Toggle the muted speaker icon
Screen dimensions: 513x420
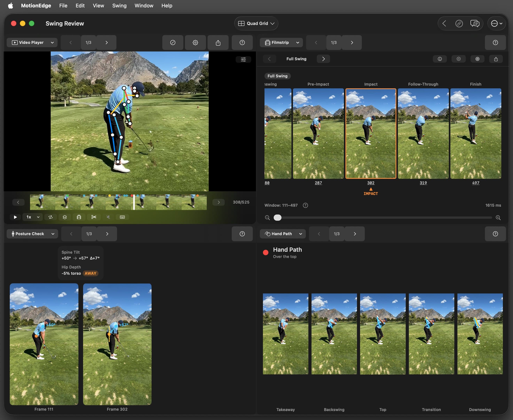(108, 217)
